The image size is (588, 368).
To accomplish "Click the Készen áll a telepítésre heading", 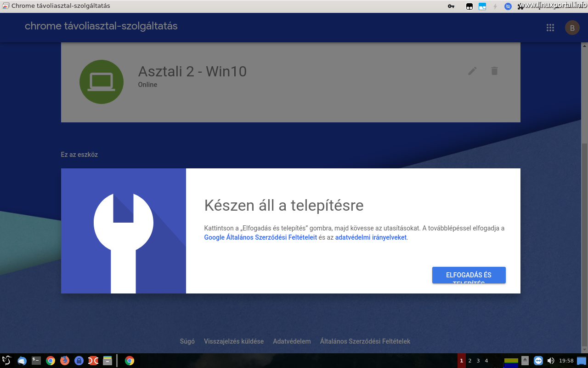I will (x=284, y=206).
